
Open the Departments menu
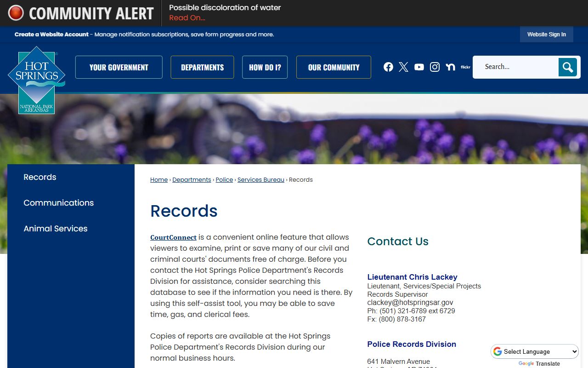(202, 67)
